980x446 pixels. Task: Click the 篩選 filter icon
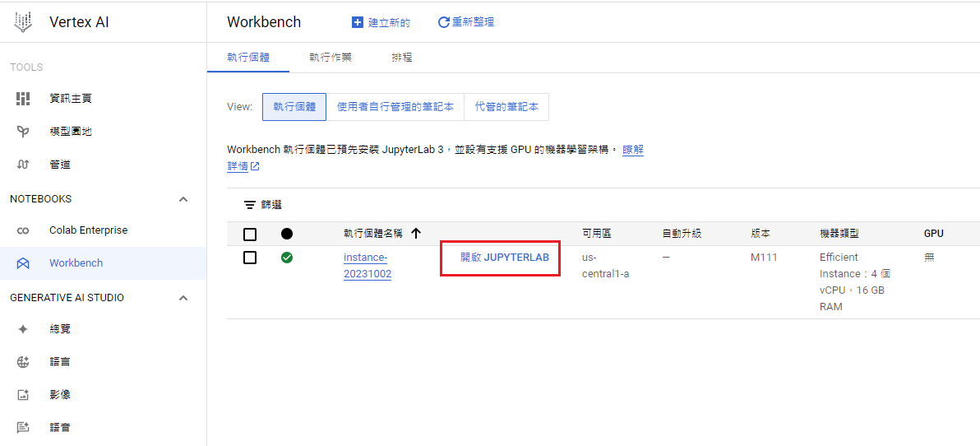pos(249,205)
